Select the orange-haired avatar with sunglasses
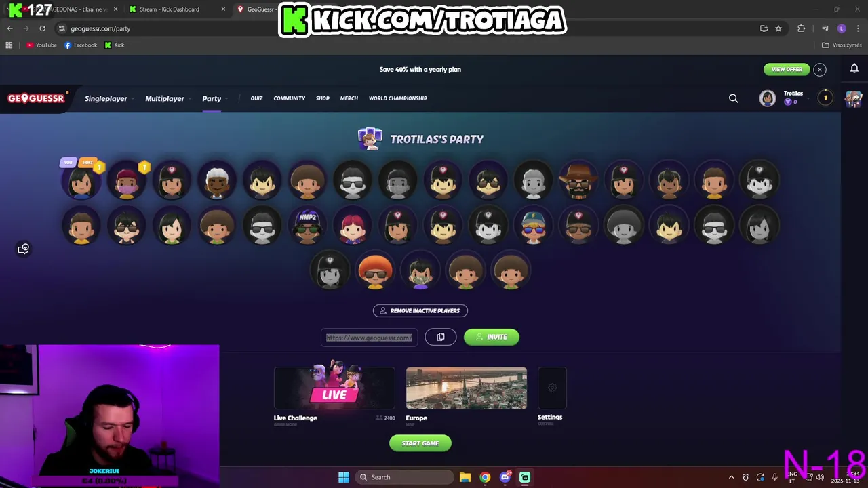The image size is (868, 488). tap(375, 271)
